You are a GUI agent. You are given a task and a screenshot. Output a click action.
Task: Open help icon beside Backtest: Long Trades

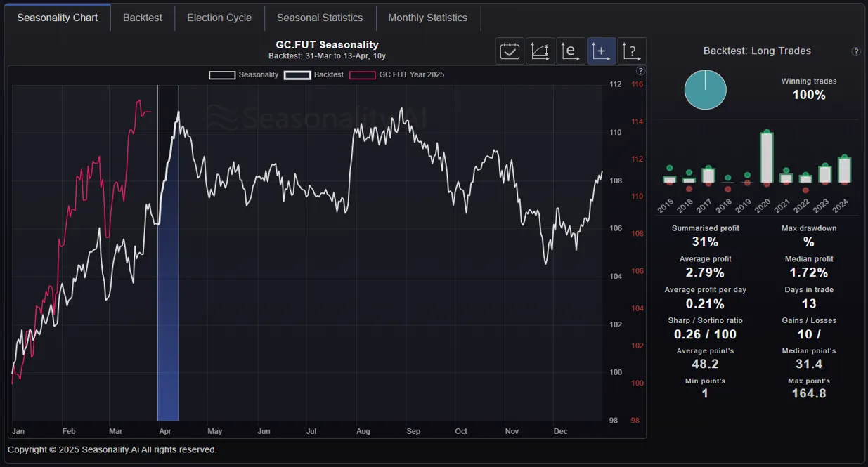click(855, 51)
